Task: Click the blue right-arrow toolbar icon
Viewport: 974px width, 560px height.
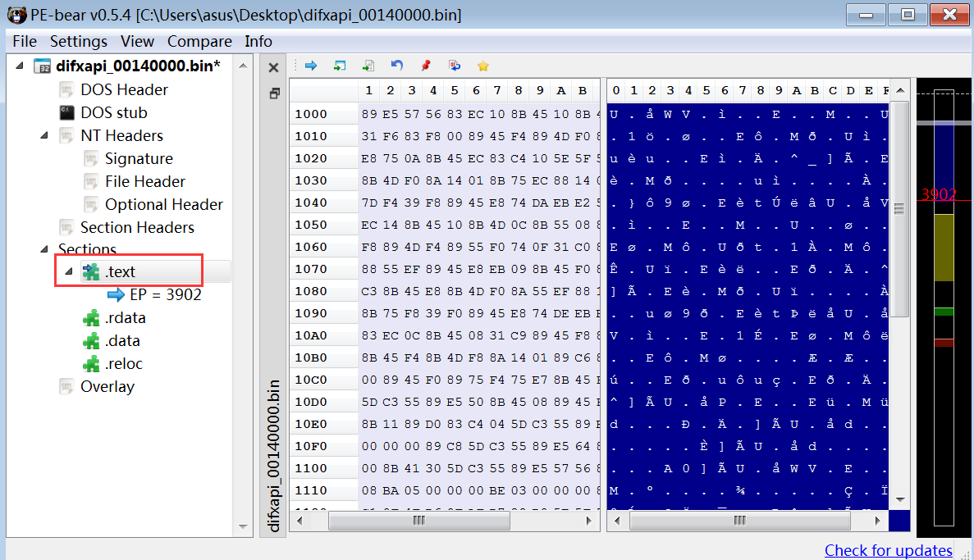Action: (311, 66)
